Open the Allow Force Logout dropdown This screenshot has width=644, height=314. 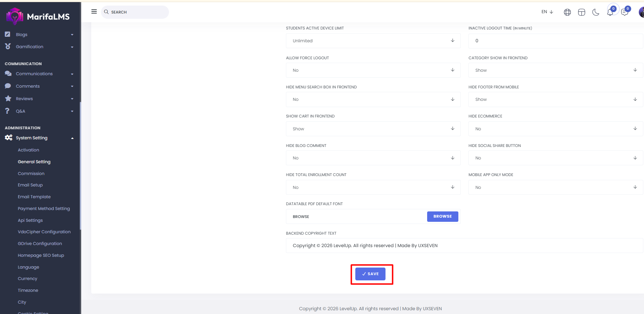click(x=373, y=70)
